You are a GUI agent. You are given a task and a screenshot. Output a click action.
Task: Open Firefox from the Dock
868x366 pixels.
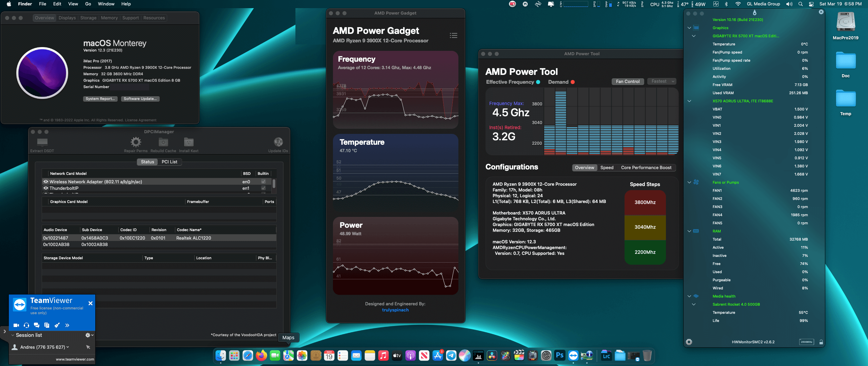click(261, 355)
